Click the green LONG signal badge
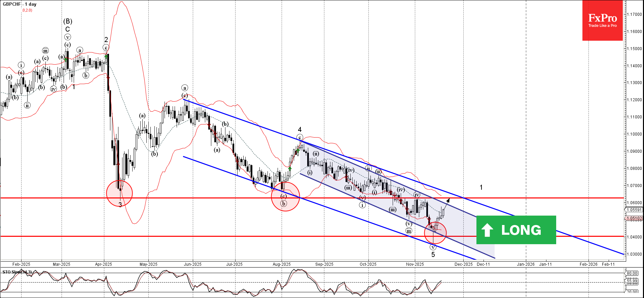 pos(516,230)
